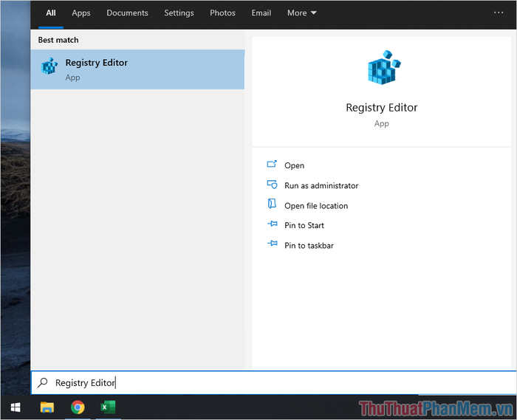This screenshot has width=517, height=420.
Task: Switch to the Photos tab
Action: pyautogui.click(x=222, y=13)
